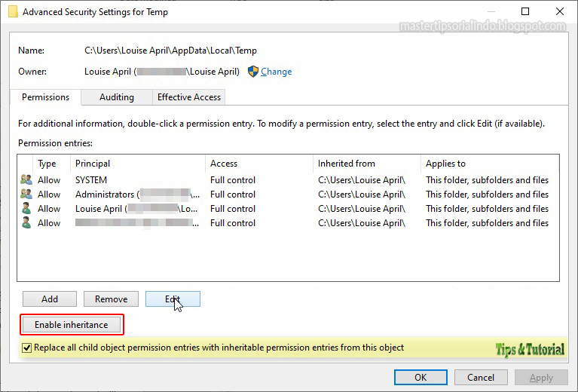This screenshot has width=578, height=392.
Task: Click the group icon on the Administrators row
Action: pyautogui.click(x=26, y=194)
